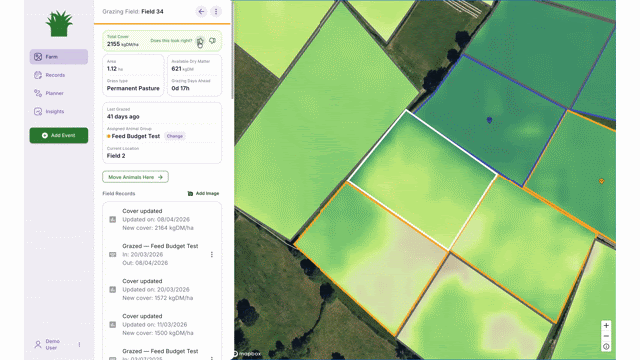Click the Insights chart icon
640x360 pixels.
coord(38,111)
